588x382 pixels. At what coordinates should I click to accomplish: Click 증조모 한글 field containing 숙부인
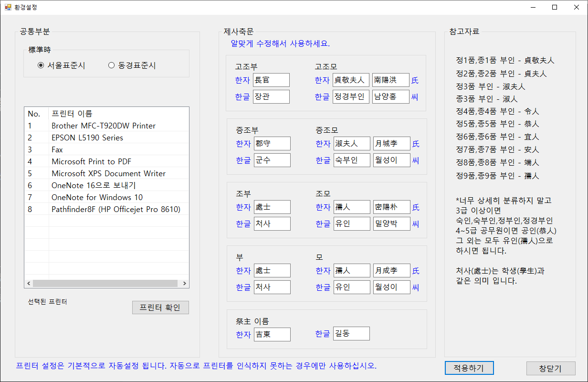352,160
